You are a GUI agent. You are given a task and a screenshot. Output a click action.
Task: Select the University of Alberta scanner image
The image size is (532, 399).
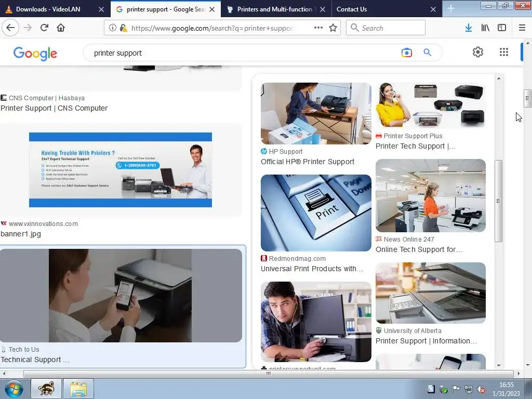pos(431,293)
